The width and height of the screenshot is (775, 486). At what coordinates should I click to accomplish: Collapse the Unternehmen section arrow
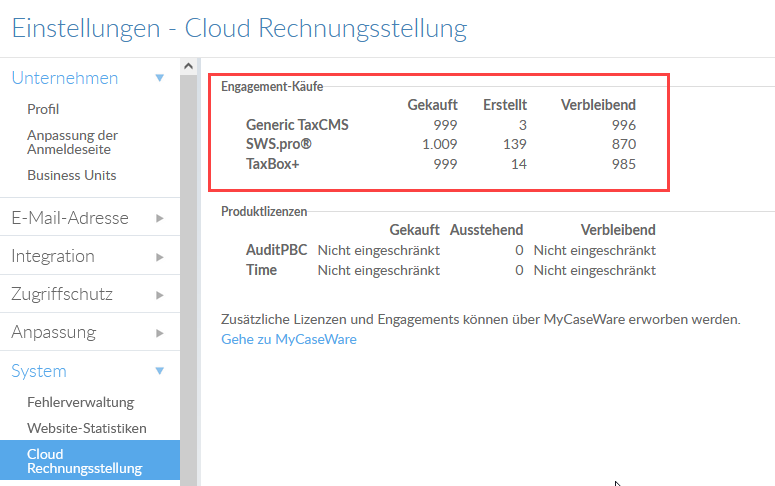point(160,78)
